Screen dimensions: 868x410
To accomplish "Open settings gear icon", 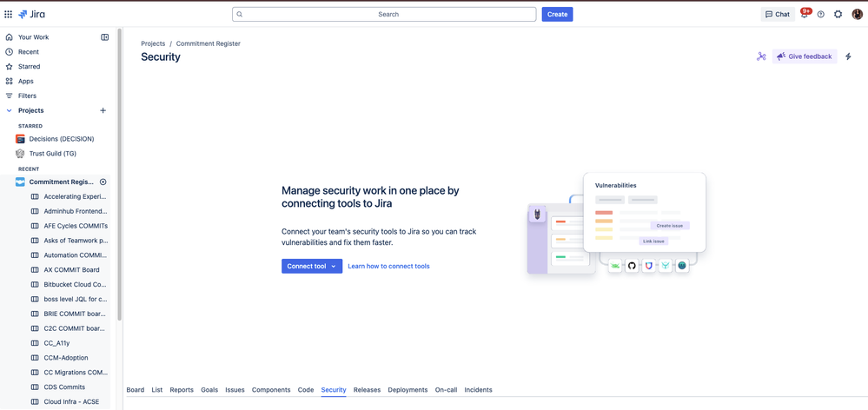I will 838,15.
